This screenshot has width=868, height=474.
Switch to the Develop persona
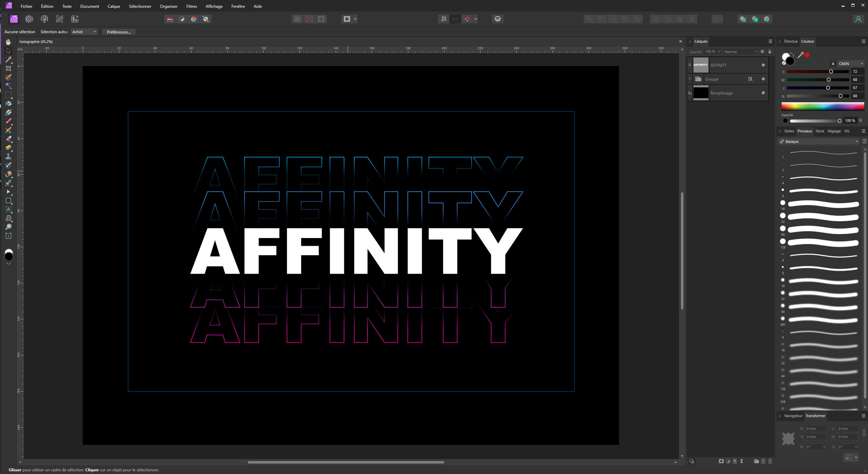click(44, 19)
